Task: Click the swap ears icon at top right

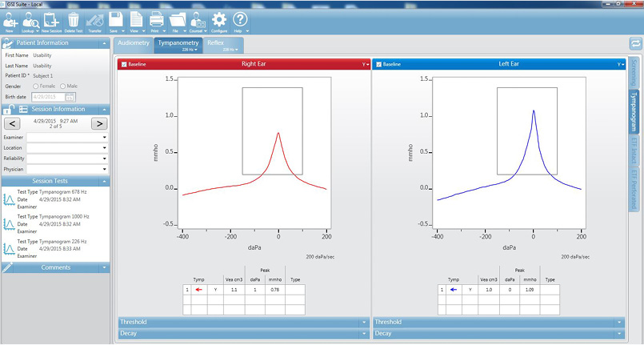Action: tap(635, 43)
